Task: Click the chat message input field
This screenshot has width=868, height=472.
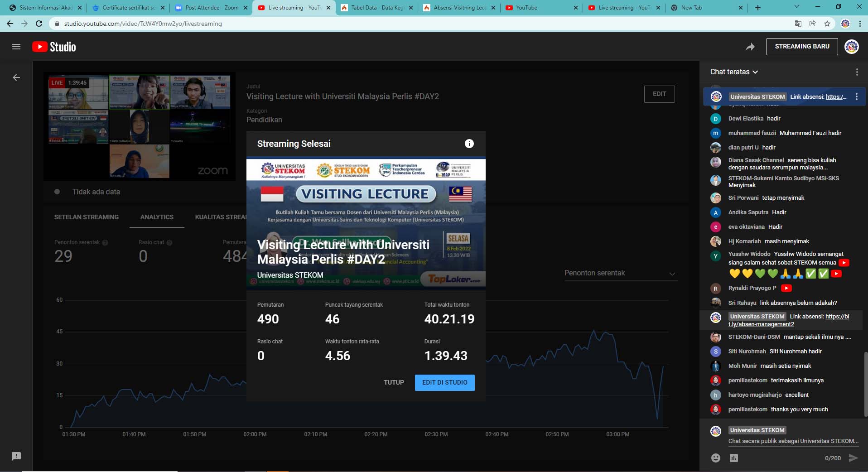Action: pyautogui.click(x=793, y=441)
